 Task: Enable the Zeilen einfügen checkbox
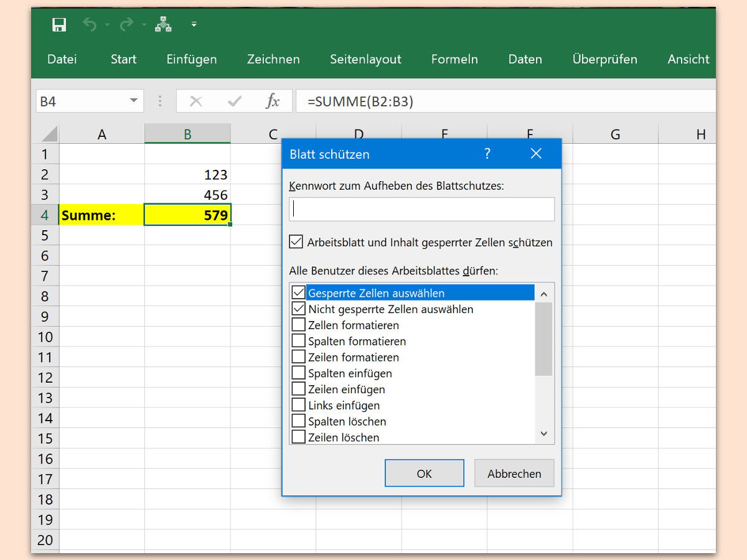click(x=298, y=390)
